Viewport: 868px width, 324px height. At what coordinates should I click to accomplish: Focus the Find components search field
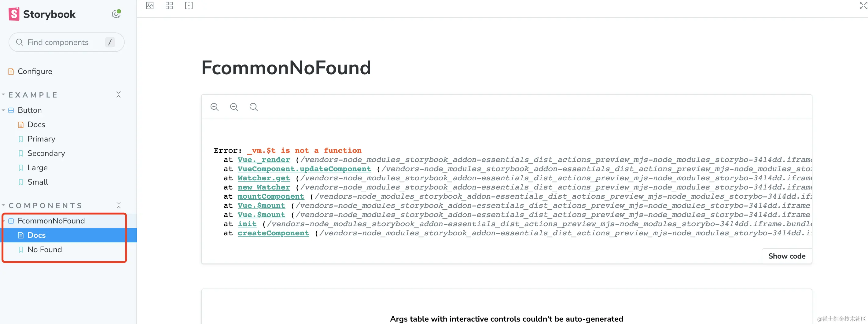click(66, 42)
